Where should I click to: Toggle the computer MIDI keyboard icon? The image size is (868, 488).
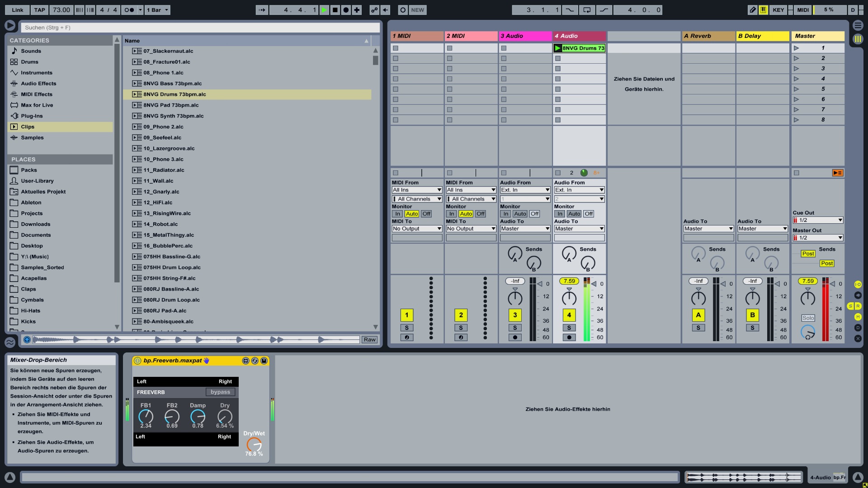click(x=763, y=10)
